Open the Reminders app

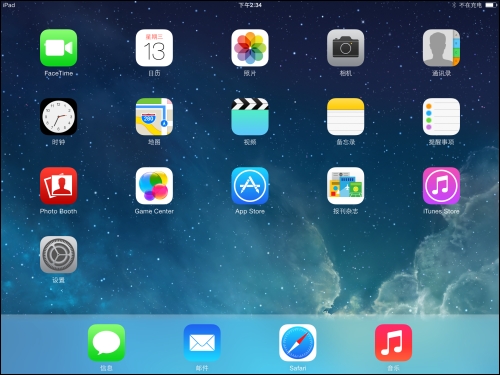(441, 117)
